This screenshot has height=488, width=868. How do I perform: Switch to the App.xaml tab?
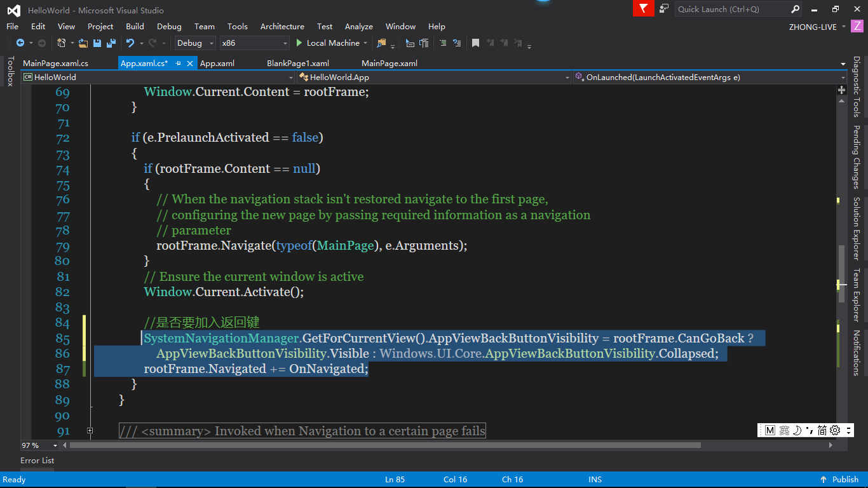point(217,64)
